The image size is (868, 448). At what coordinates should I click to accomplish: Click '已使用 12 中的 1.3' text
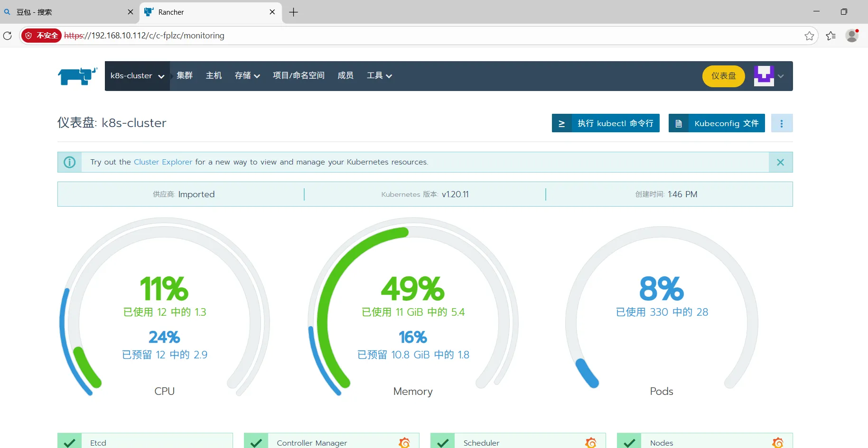(165, 312)
